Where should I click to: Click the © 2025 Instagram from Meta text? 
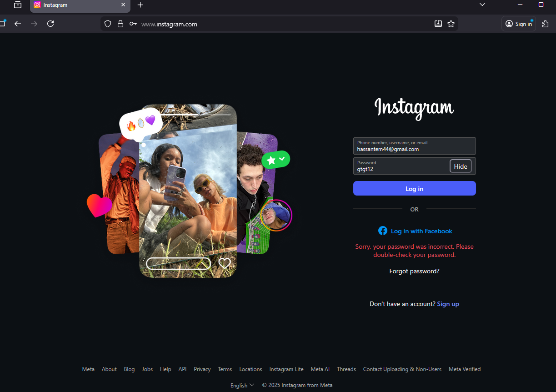point(297,385)
